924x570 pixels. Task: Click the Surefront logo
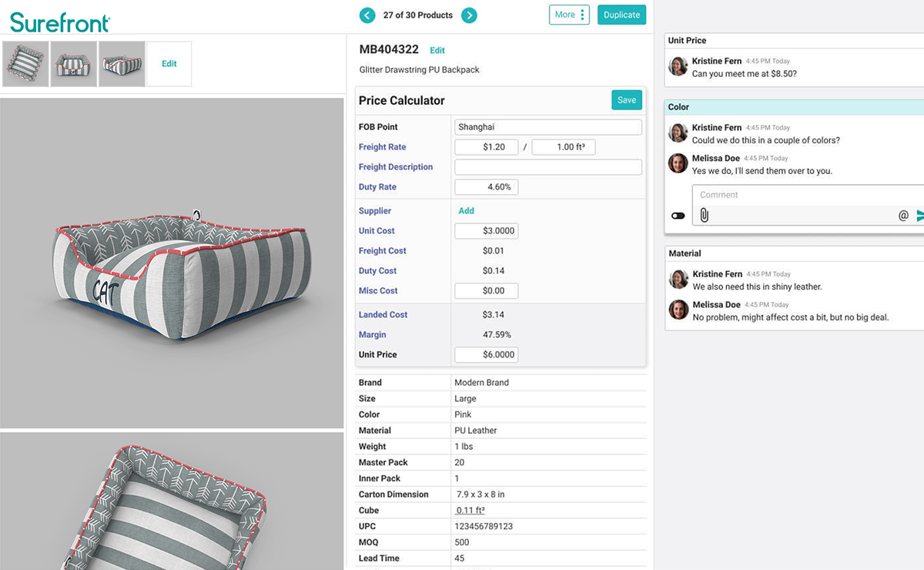pyautogui.click(x=60, y=22)
